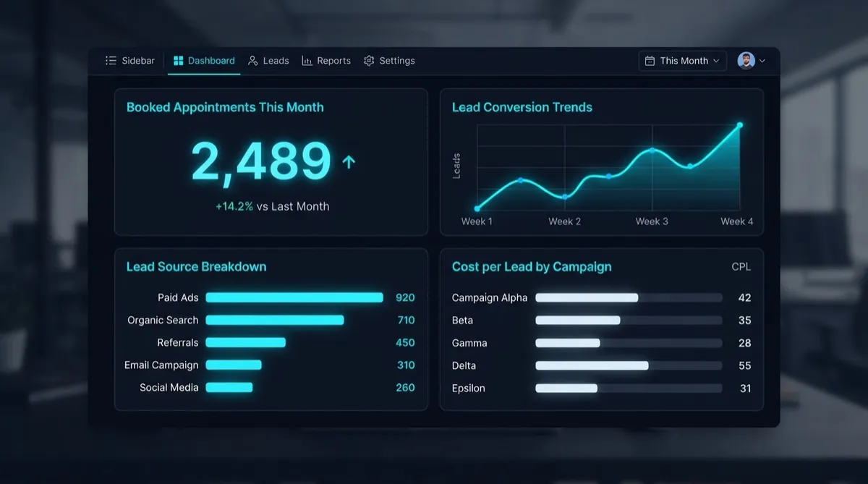Viewport: 868px width, 484px height.
Task: Click the Lead Source Breakdown title
Action: tap(197, 266)
